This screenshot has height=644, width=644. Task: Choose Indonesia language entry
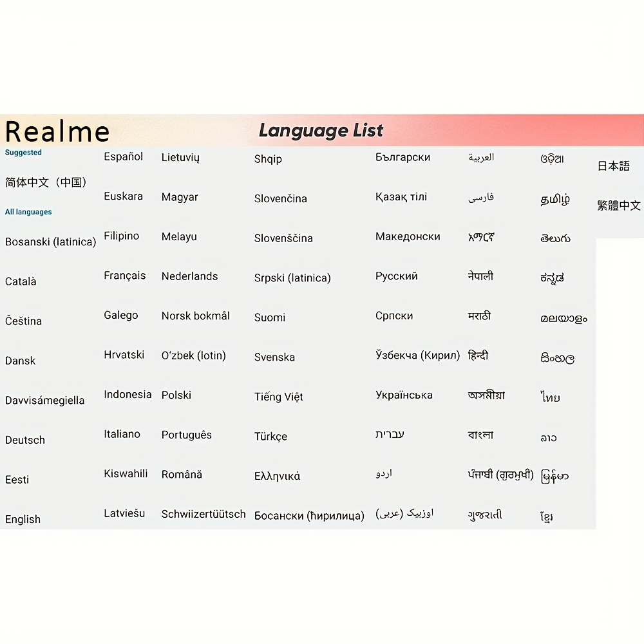pos(128,394)
